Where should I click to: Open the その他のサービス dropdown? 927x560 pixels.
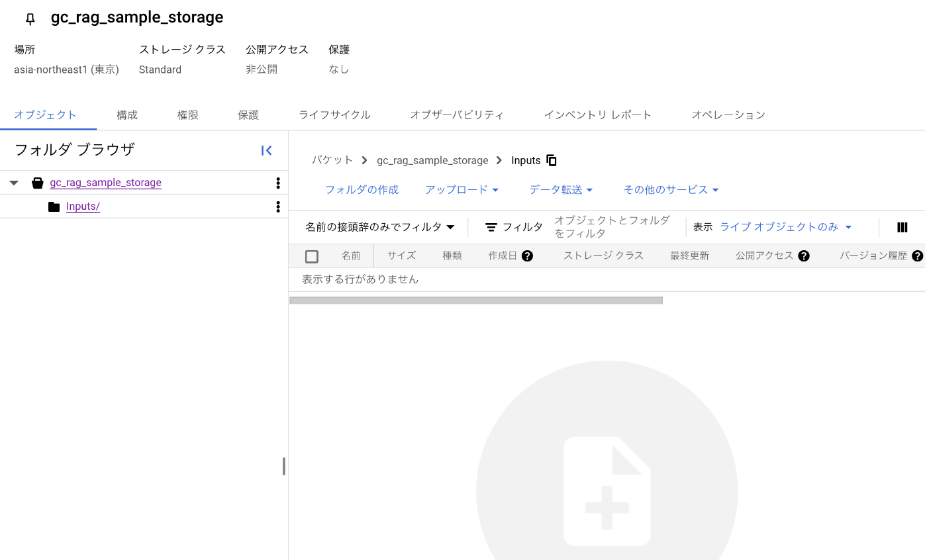coord(671,190)
